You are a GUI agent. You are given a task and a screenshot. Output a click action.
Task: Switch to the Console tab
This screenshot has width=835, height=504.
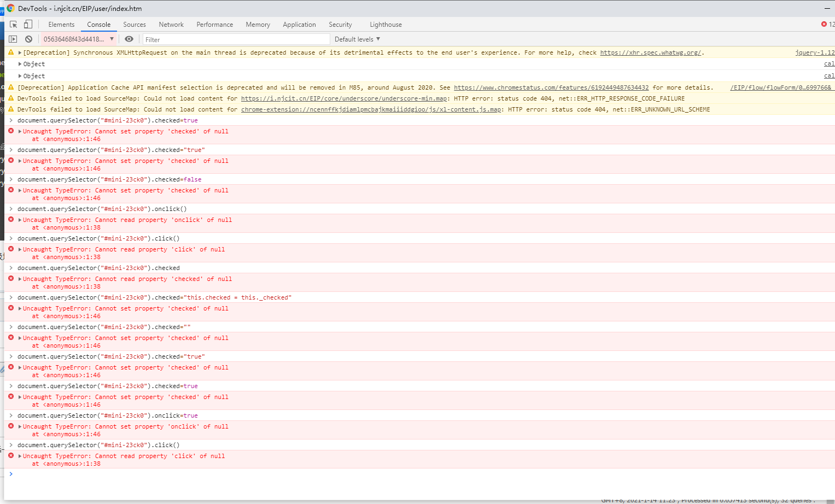click(x=99, y=25)
